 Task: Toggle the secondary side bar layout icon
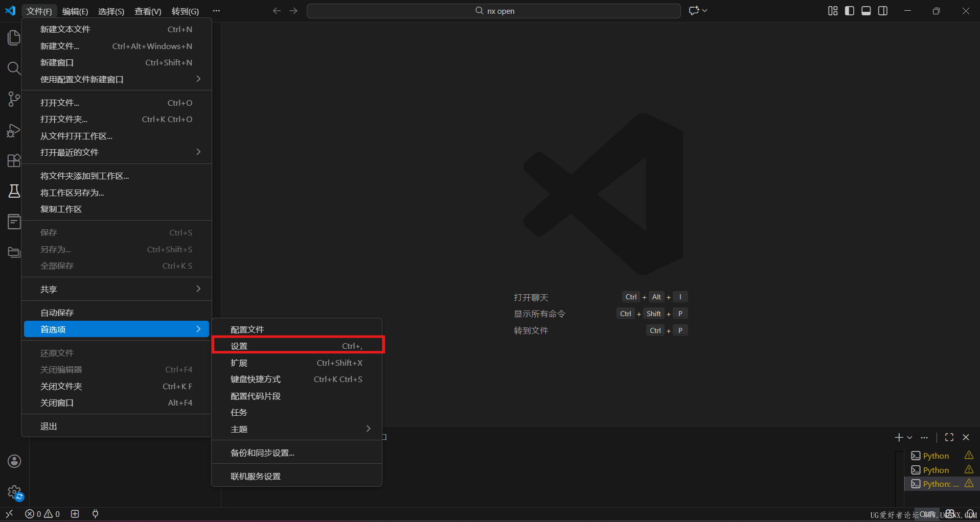tap(883, 11)
